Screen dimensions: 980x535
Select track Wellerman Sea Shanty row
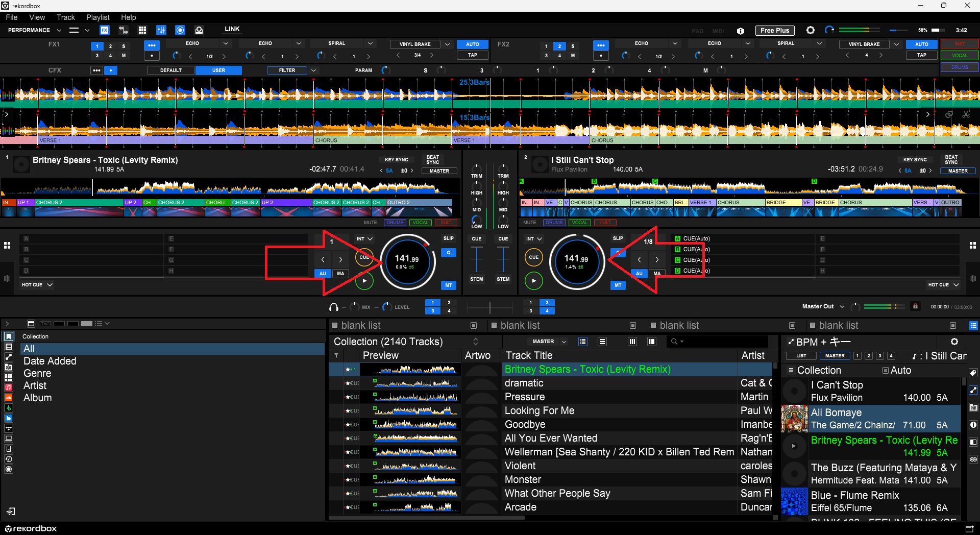550,452
